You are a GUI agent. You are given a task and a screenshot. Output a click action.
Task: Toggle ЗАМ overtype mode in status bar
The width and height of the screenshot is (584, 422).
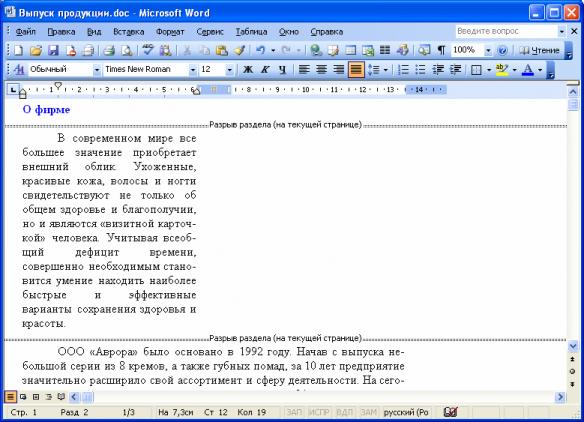pos(368,412)
